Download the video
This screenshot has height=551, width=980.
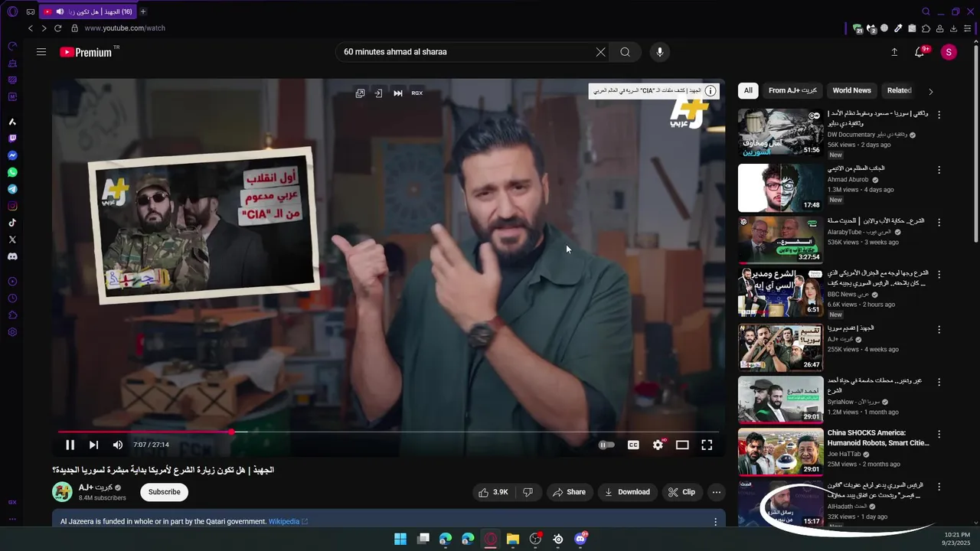pos(627,492)
